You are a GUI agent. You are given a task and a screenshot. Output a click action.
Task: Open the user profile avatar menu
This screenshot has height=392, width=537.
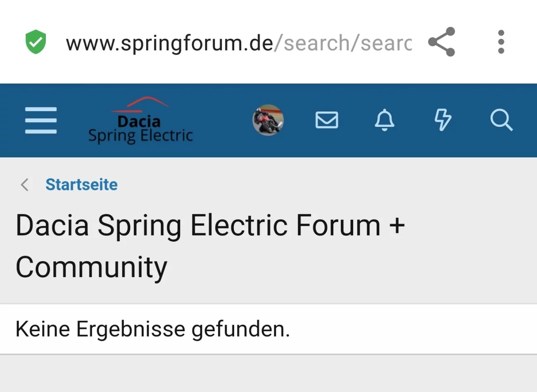(x=268, y=120)
